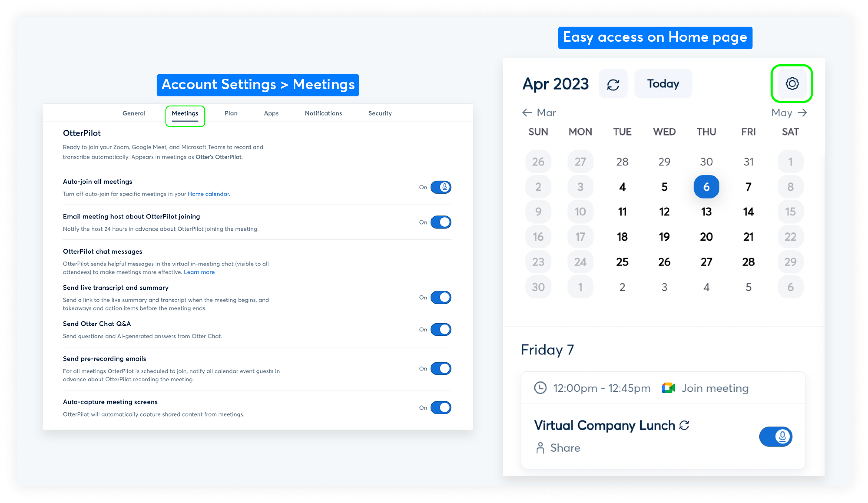The image size is (868, 503).
Task: Toggle Send pre-recording emails switch
Action: pos(441,369)
